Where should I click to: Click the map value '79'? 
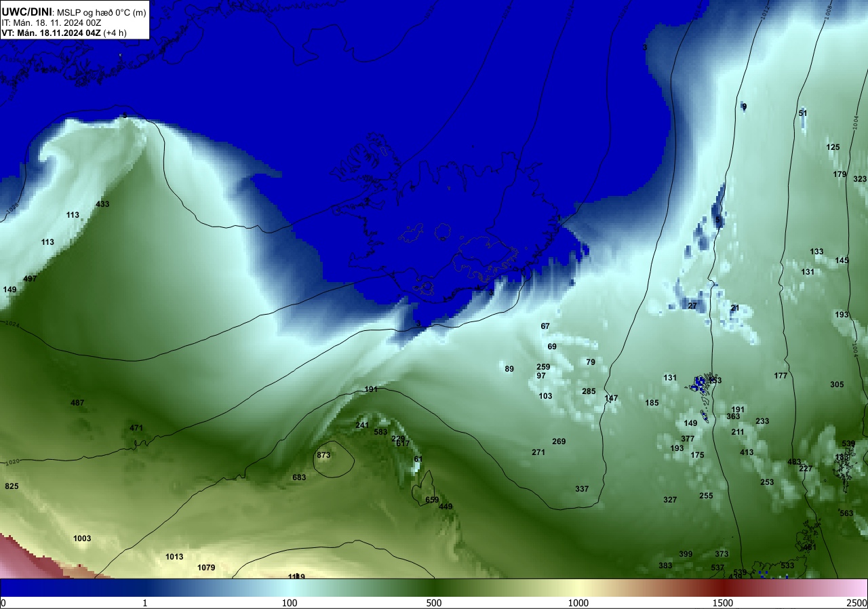(591, 362)
